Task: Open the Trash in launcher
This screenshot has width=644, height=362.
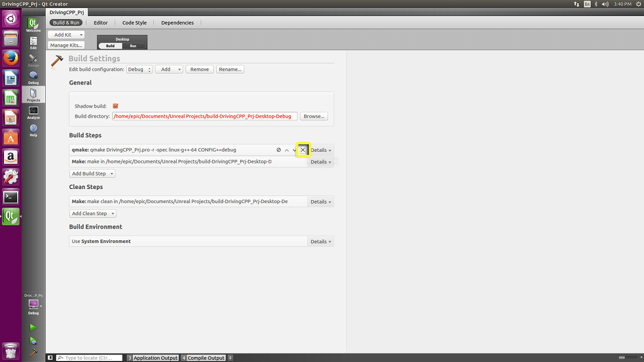Action: [x=11, y=350]
